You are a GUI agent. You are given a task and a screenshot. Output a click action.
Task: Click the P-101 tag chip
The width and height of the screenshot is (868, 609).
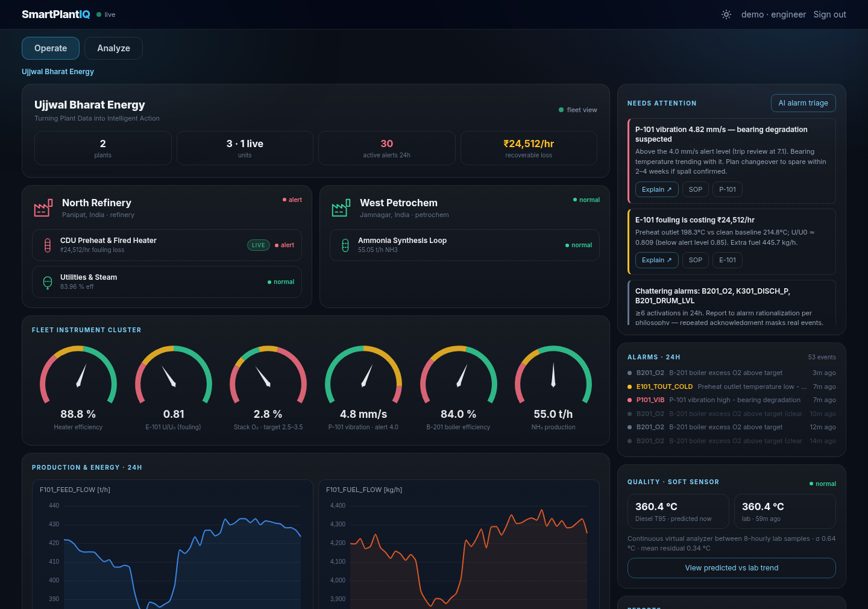(728, 189)
